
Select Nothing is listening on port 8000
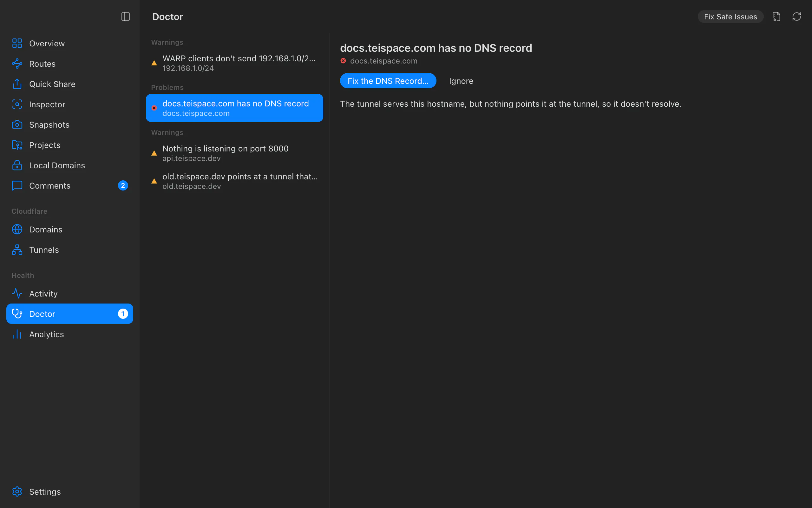coord(234,153)
